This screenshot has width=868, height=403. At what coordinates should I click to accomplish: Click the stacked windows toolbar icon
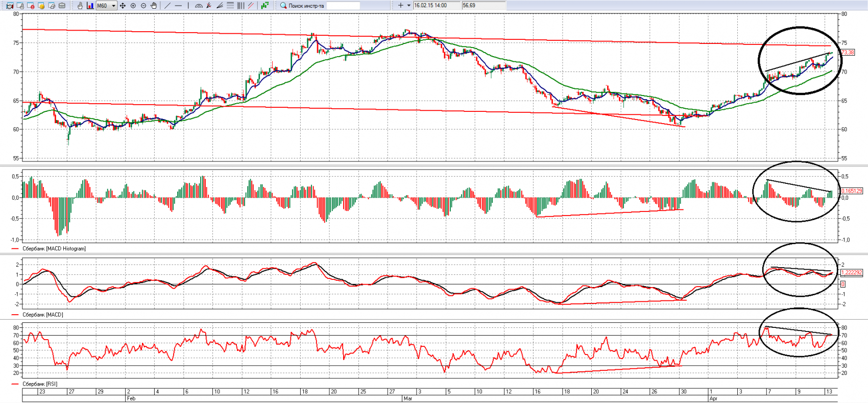point(52,6)
